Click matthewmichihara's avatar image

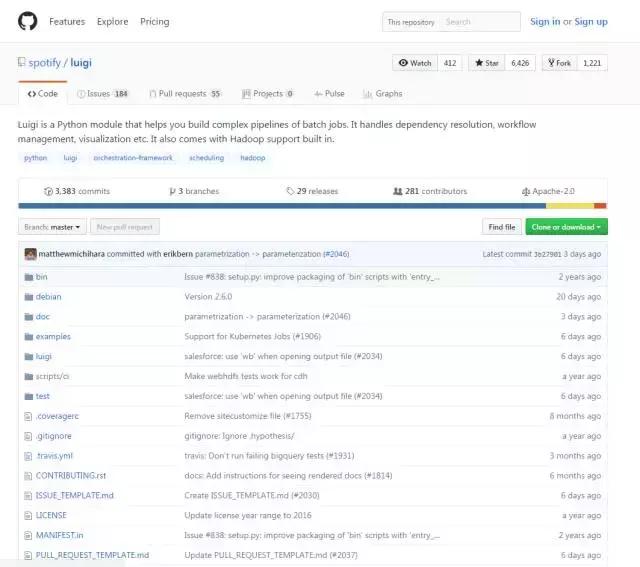click(30, 254)
